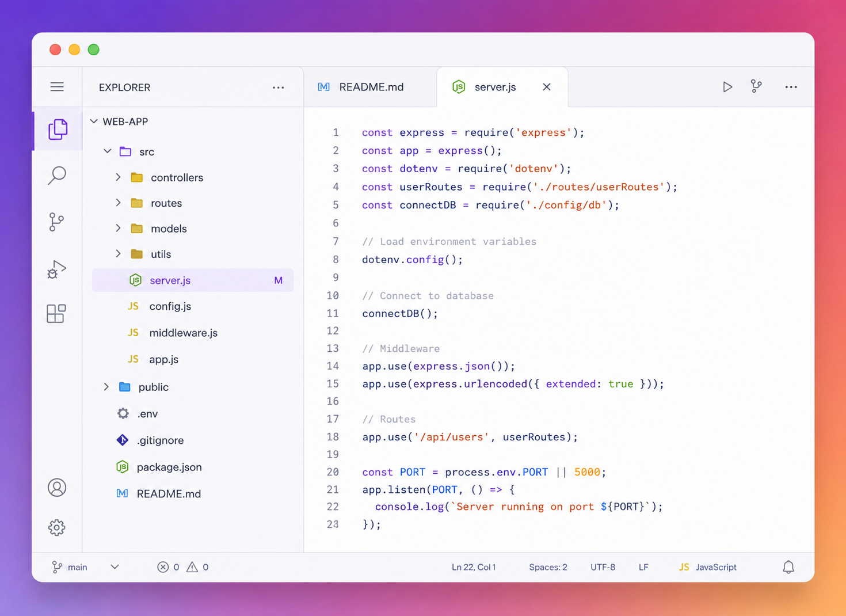Click LF line ending in status bar

point(643,567)
